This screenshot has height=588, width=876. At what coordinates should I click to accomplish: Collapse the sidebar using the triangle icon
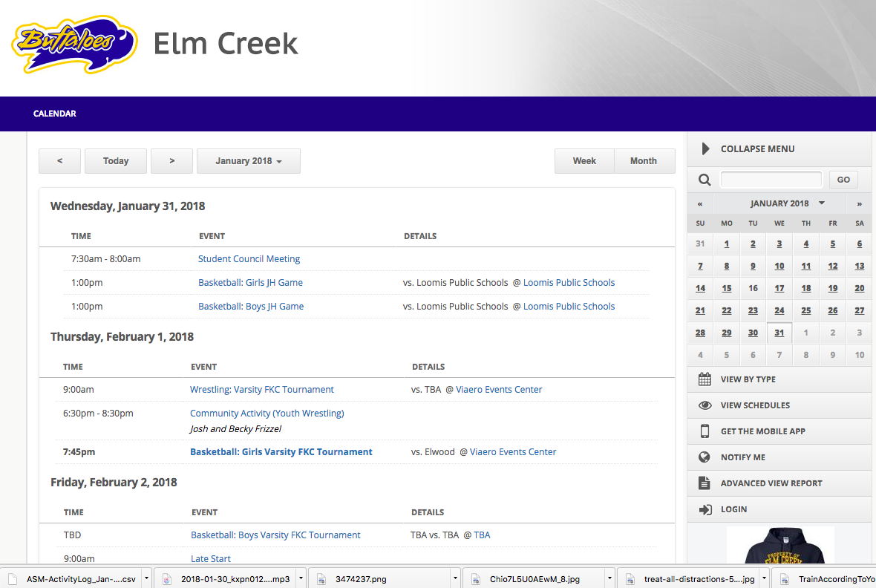coord(705,148)
